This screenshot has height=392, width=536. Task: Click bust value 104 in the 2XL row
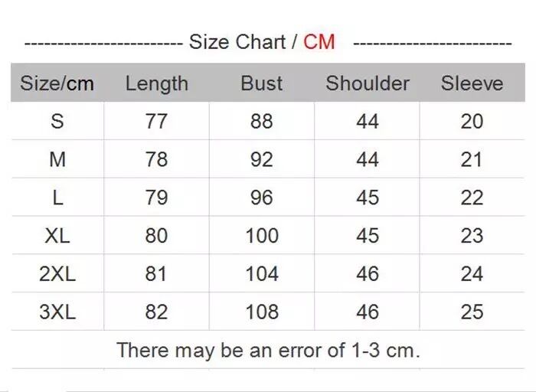tap(261, 273)
